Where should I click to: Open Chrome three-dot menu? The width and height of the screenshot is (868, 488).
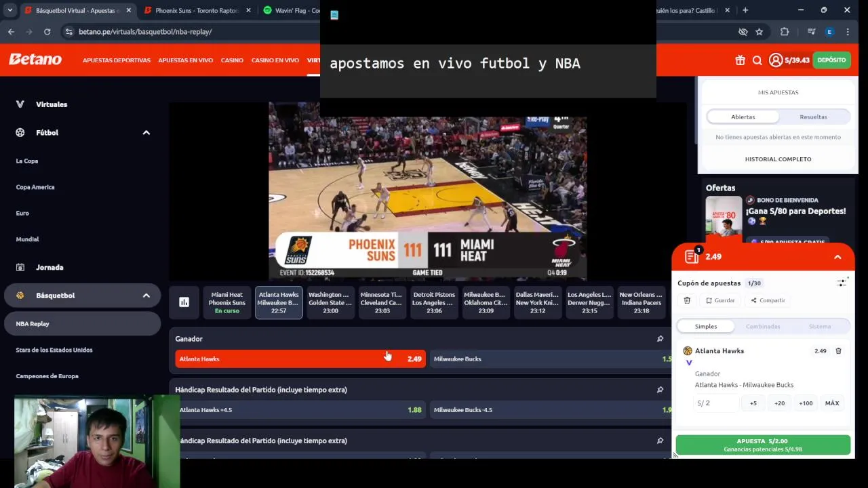tap(848, 32)
